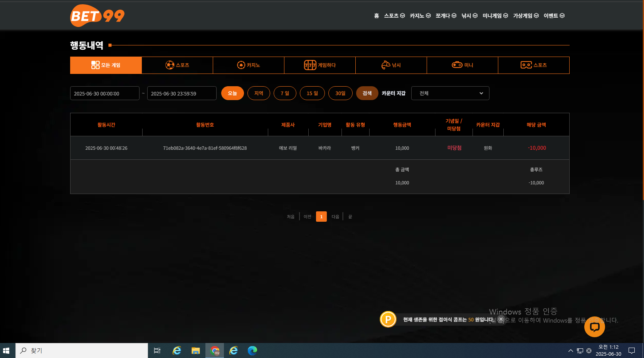
Task: Click the 검색 search button
Action: 367,93
